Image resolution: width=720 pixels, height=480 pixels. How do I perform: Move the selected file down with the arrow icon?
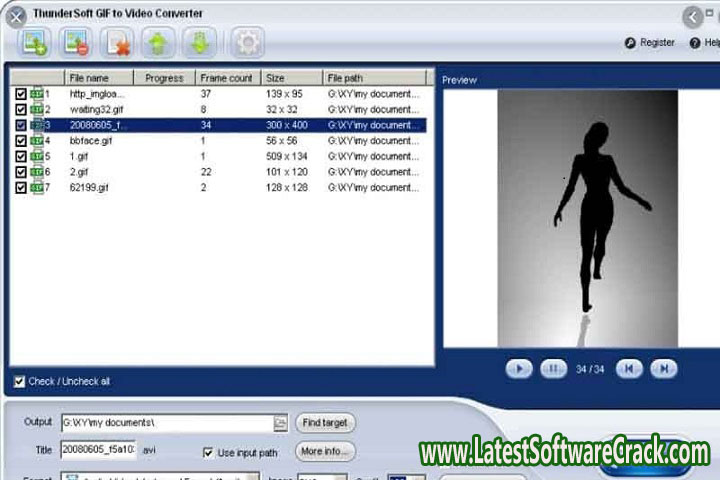[x=200, y=42]
